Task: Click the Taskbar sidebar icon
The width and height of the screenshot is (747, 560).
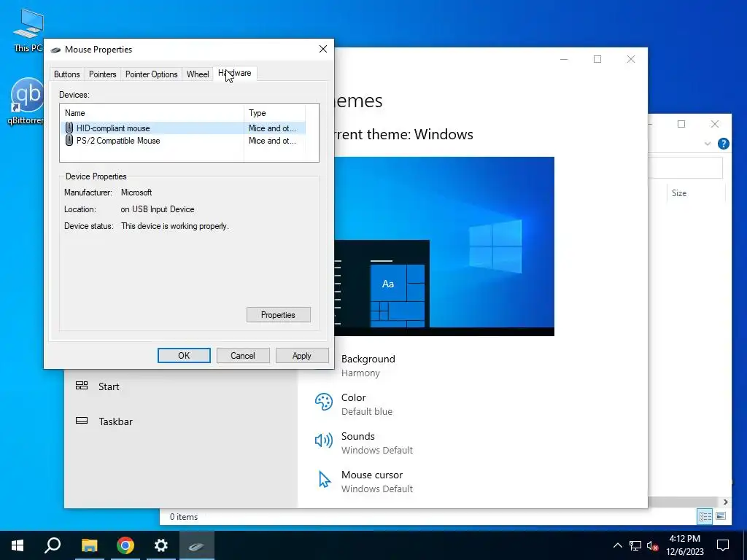Action: tap(82, 421)
